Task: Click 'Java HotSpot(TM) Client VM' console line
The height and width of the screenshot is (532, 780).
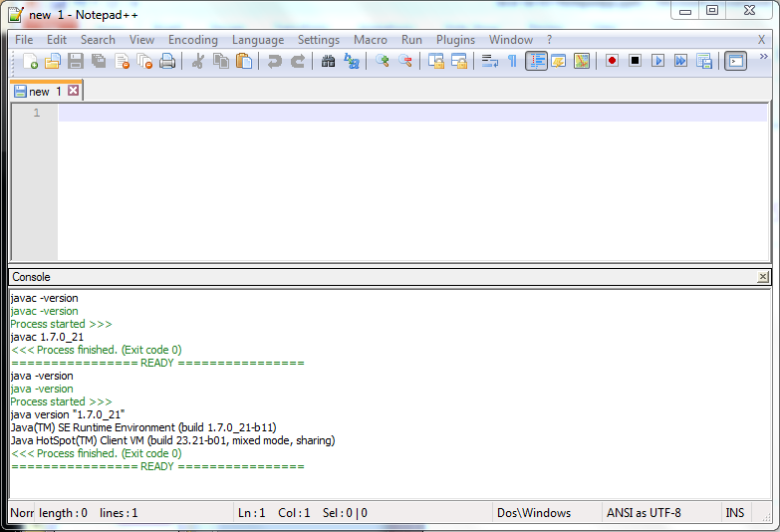Action: [172, 440]
